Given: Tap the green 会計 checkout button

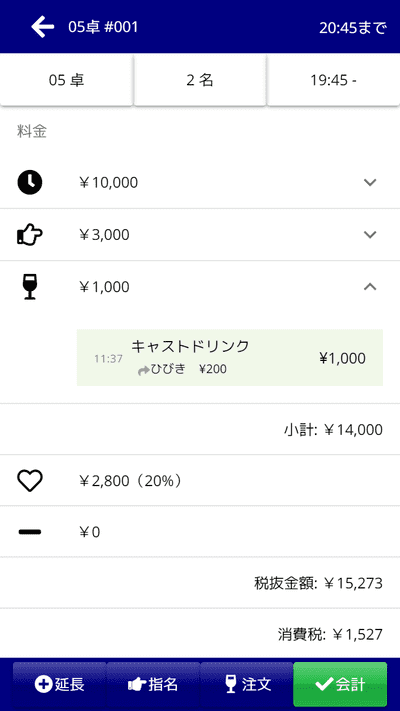Looking at the screenshot, I should [340, 684].
